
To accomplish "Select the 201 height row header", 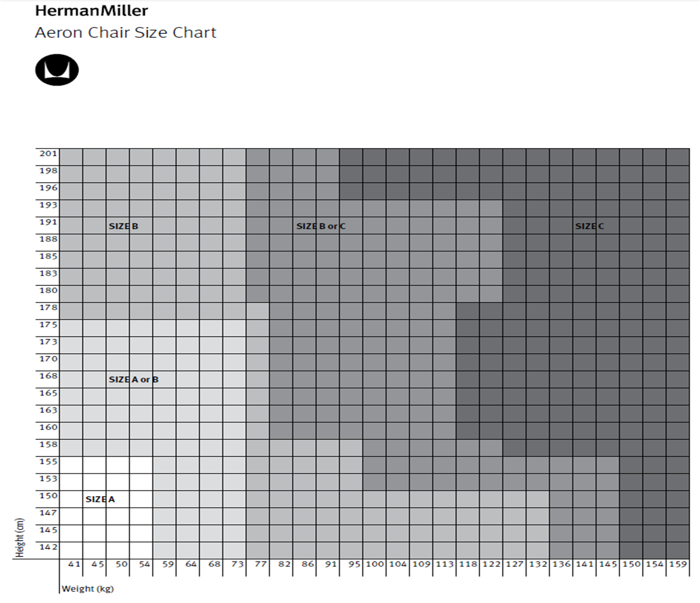I will click(48, 153).
